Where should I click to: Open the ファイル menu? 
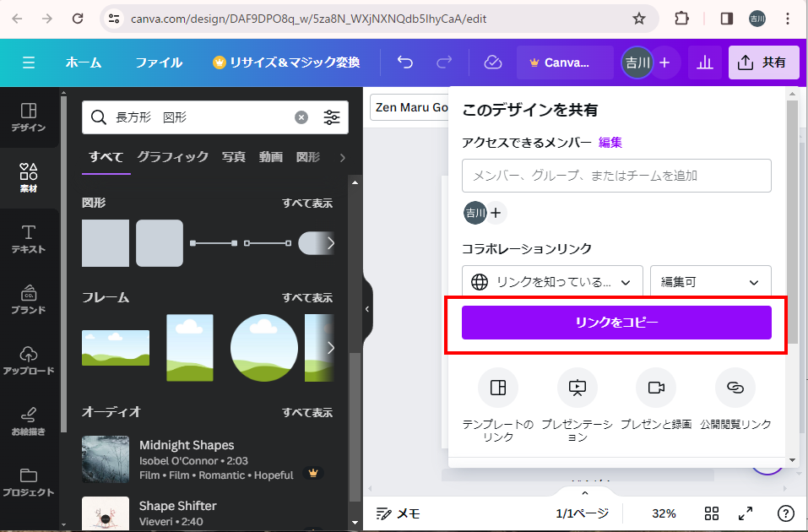click(x=159, y=62)
